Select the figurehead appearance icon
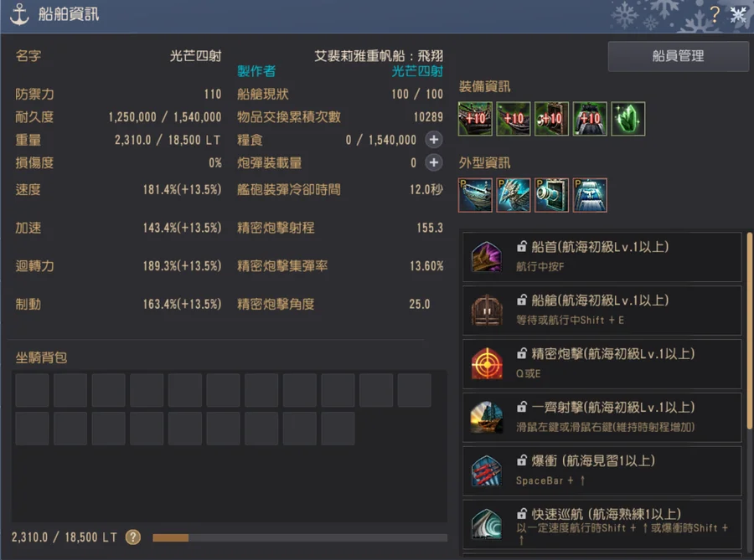The width and height of the screenshot is (754, 560). (x=514, y=195)
